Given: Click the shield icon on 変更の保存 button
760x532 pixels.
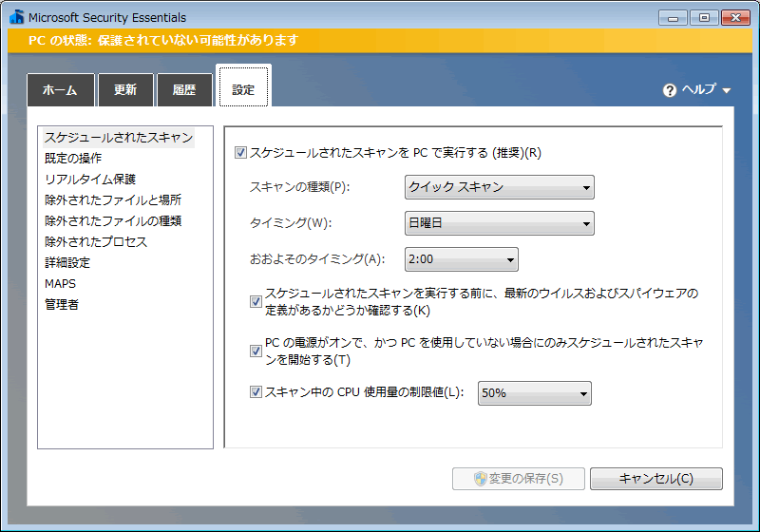Looking at the screenshot, I should point(480,479).
